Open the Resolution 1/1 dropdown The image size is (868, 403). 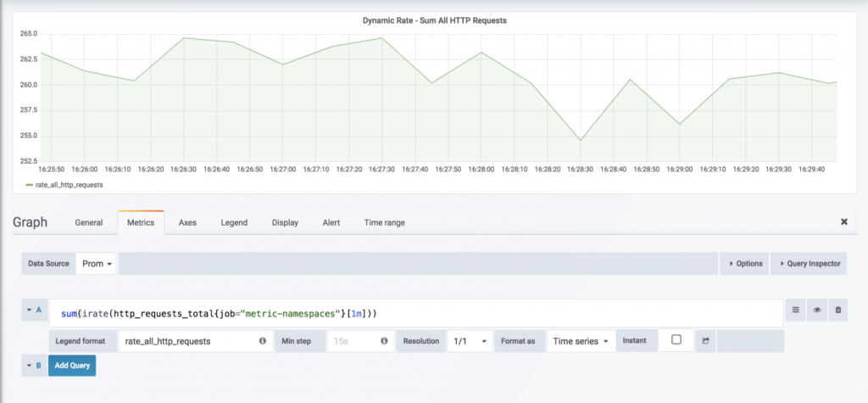469,341
